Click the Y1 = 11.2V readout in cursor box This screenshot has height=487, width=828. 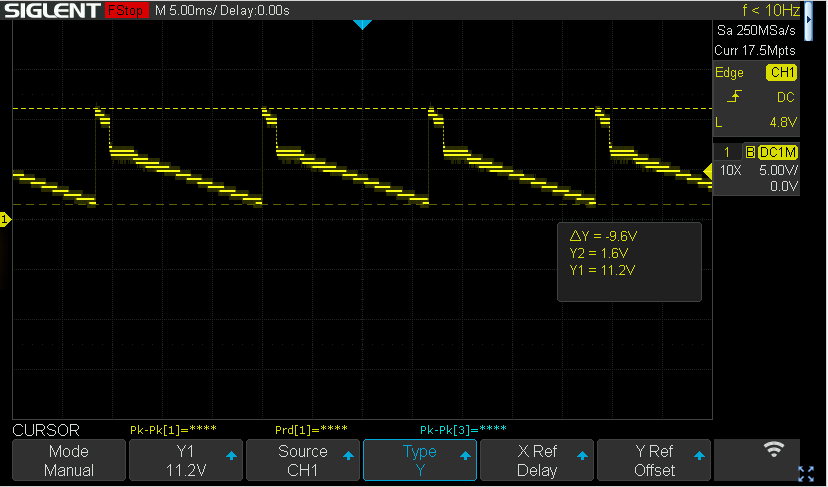click(x=602, y=270)
